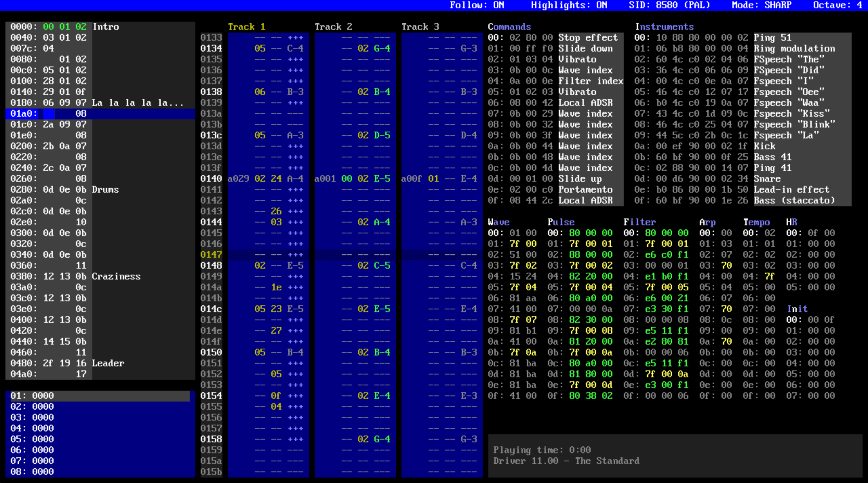Select the Track 3 header
The image size is (868, 483).
(420, 27)
